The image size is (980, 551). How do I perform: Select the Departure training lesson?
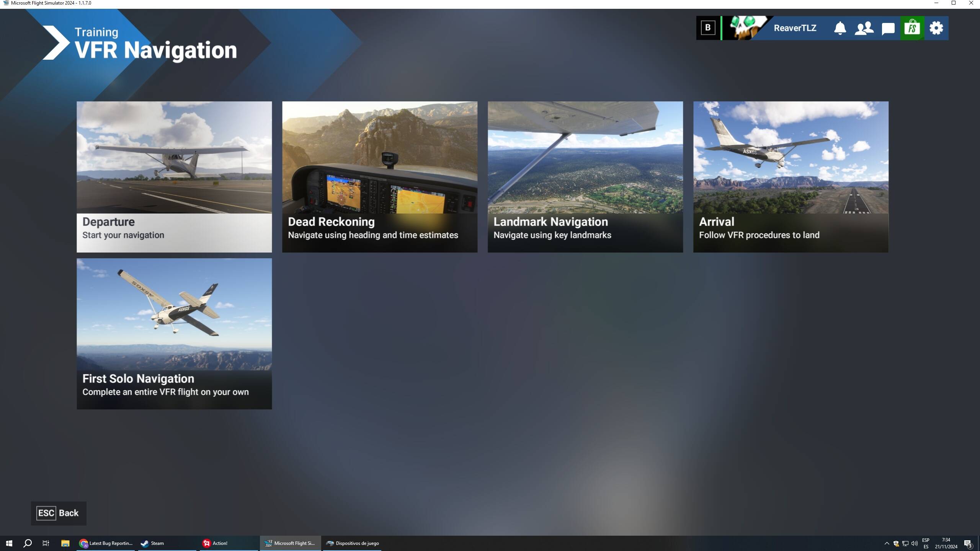[174, 177]
